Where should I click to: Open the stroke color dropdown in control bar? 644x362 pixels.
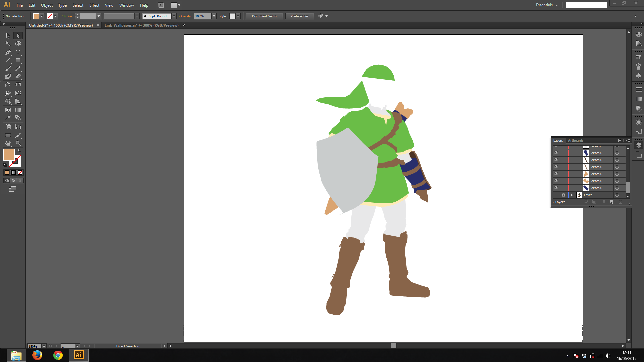tap(56, 16)
